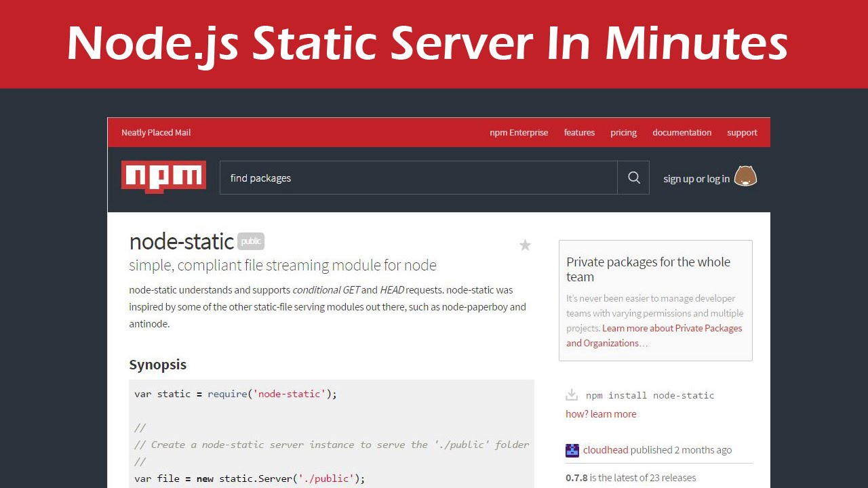Click the download icon beside npm install
This screenshot has width=868, height=488.
click(572, 394)
